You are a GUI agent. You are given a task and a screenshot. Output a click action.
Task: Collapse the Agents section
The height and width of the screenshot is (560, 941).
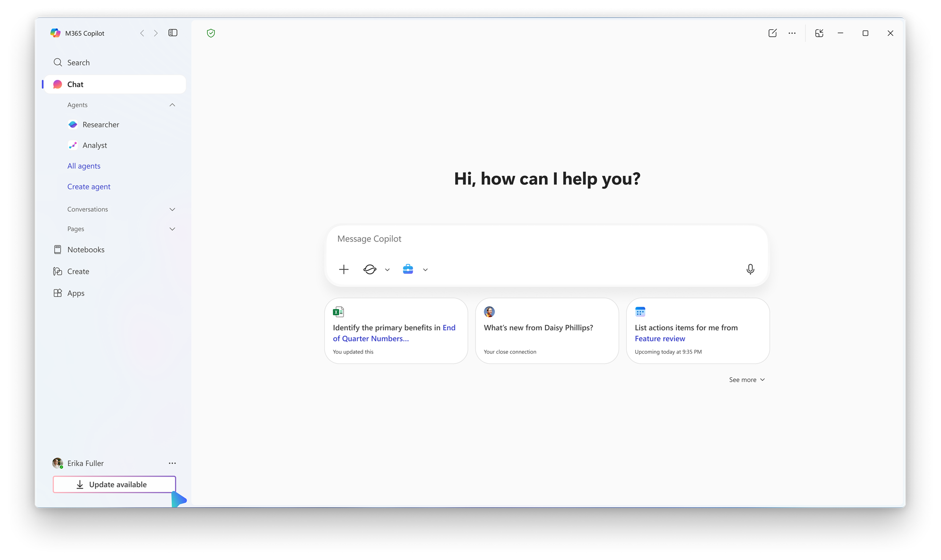tap(172, 105)
